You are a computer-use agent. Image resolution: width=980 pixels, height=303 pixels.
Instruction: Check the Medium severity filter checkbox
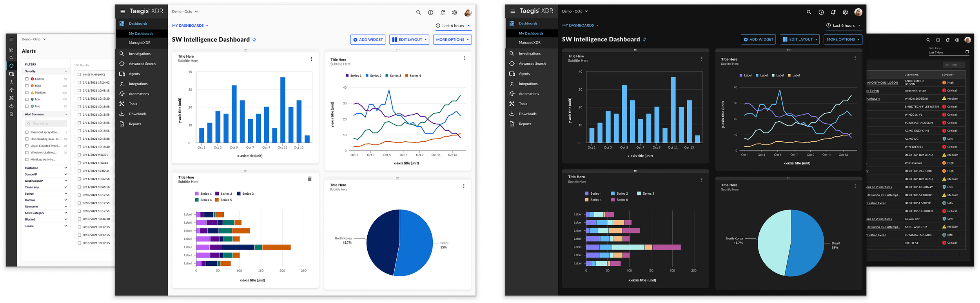click(27, 93)
